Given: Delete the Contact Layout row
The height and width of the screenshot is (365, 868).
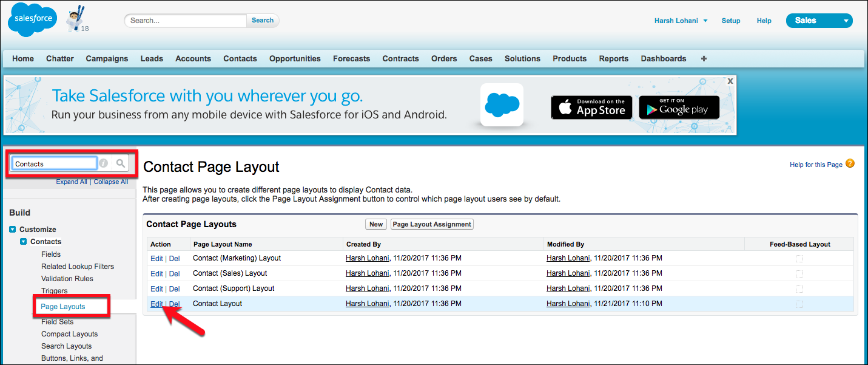Looking at the screenshot, I should tap(174, 304).
